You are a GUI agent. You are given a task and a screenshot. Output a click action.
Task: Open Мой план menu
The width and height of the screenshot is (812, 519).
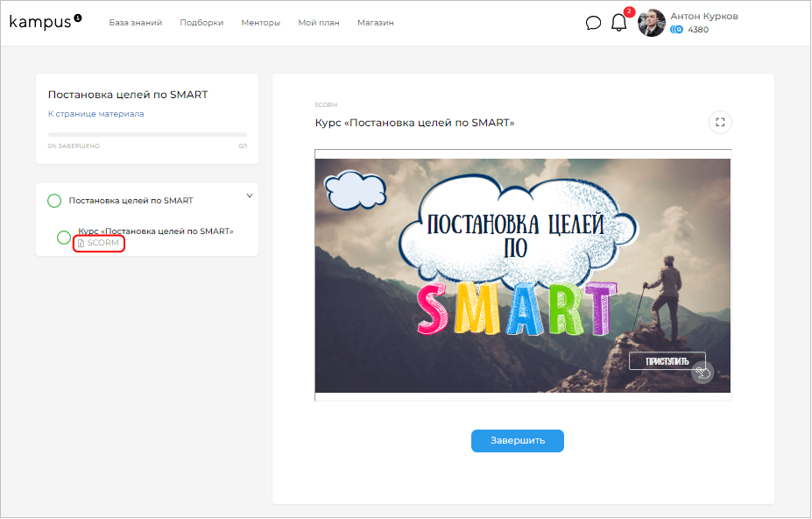(x=319, y=23)
